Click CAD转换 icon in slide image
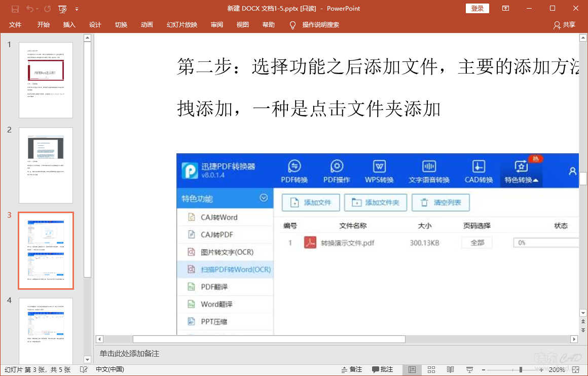The height and width of the screenshot is (376, 588). [x=479, y=171]
